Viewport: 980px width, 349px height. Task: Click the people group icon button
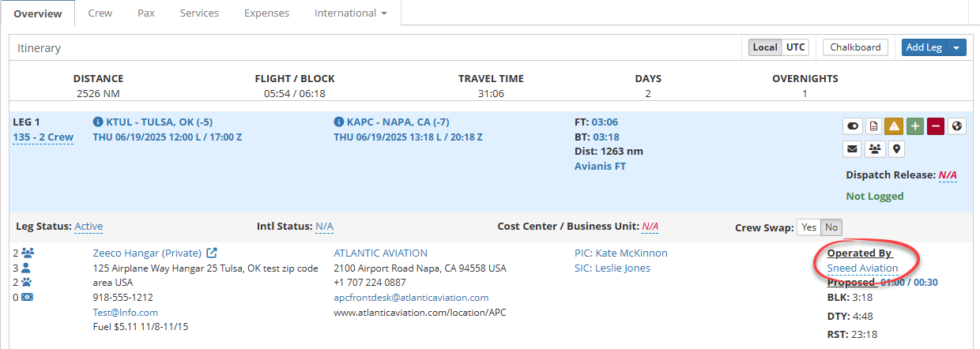click(874, 148)
